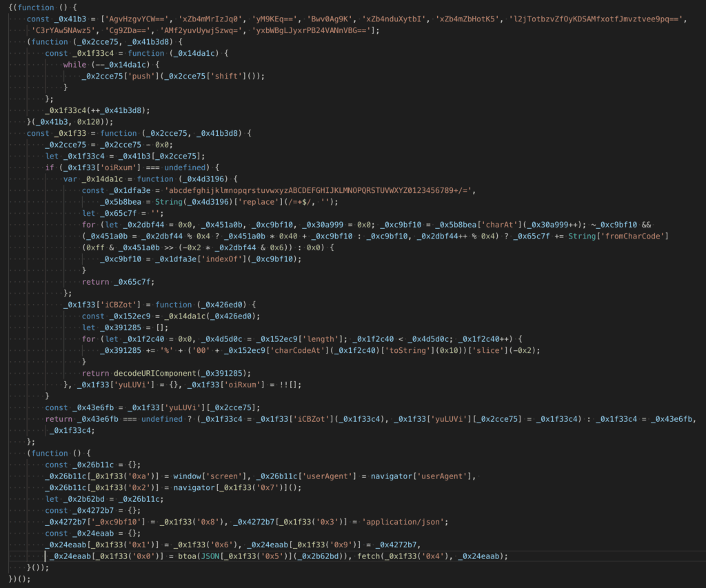This screenshot has height=588, width=706.
Task: Click the '0x0' argument of _0x1f33
Action: click(x=148, y=556)
